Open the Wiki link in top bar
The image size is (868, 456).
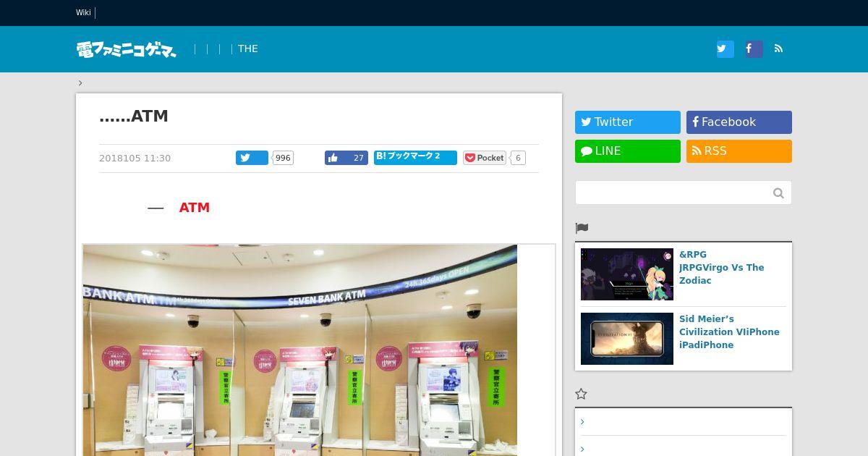83,12
